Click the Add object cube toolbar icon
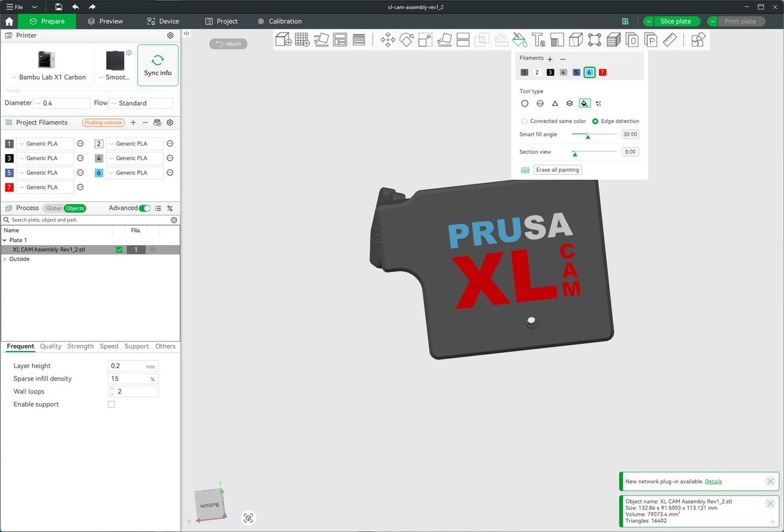Screen dimensions: 784x532 point(284,39)
